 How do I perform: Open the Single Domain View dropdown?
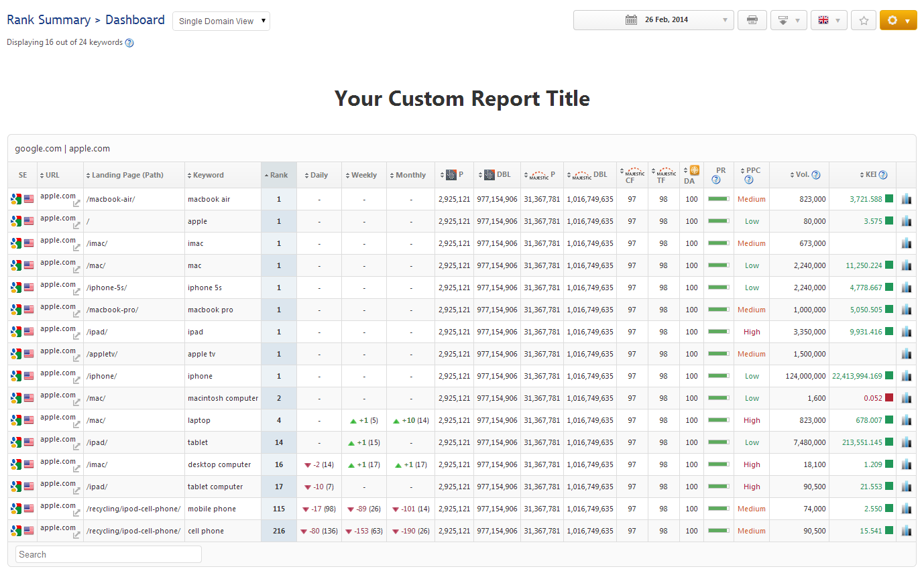[221, 21]
